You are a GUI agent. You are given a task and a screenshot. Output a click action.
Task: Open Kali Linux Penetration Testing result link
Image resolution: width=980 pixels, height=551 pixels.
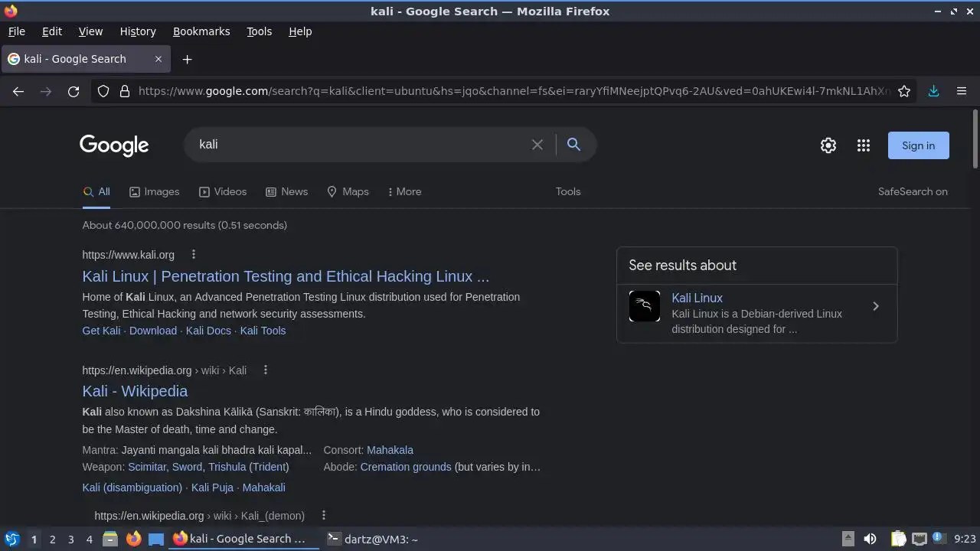[x=286, y=276]
